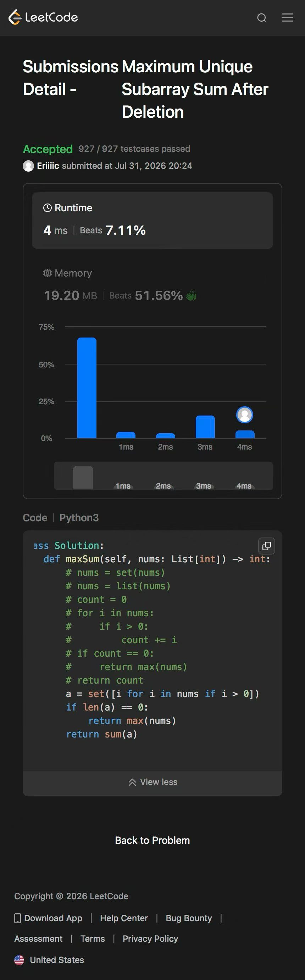Click the gray range selector handle
Image resolution: width=305 pixels, height=980 pixels.
[83, 477]
